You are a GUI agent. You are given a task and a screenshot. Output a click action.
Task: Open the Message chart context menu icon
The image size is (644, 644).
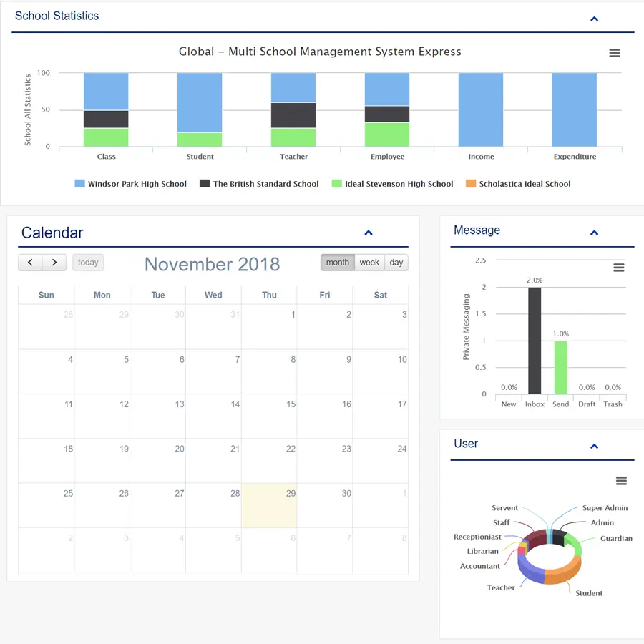point(618,268)
